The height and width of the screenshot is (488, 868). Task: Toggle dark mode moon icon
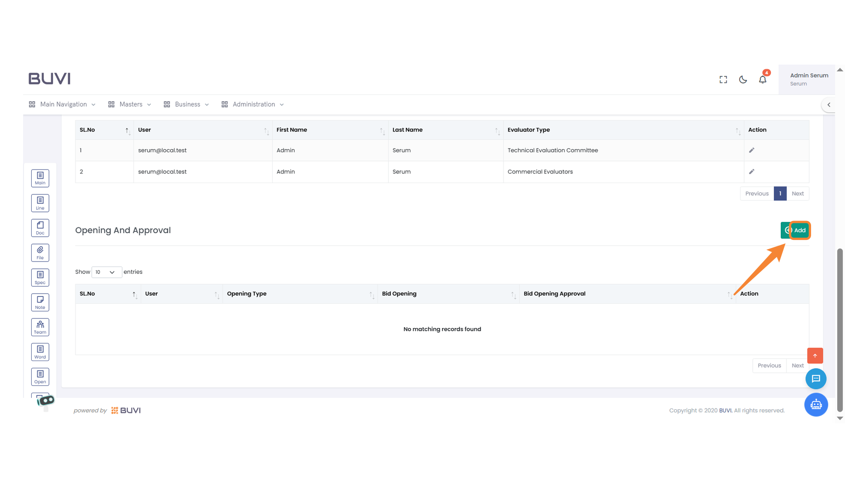click(743, 80)
